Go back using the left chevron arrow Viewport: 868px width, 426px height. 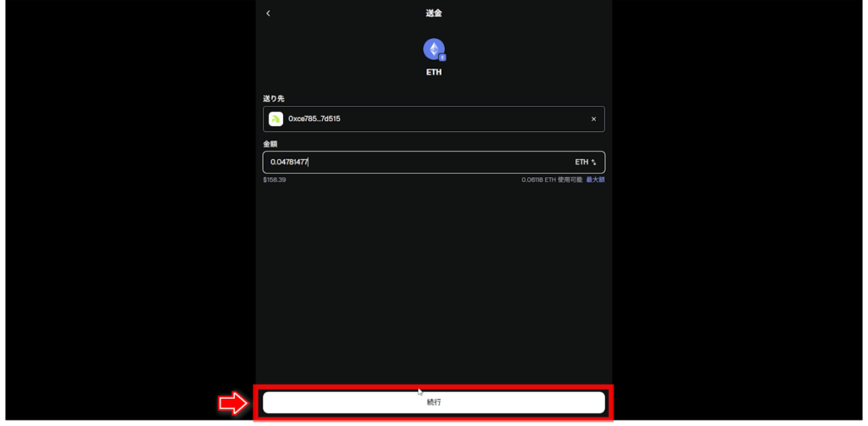(x=268, y=14)
